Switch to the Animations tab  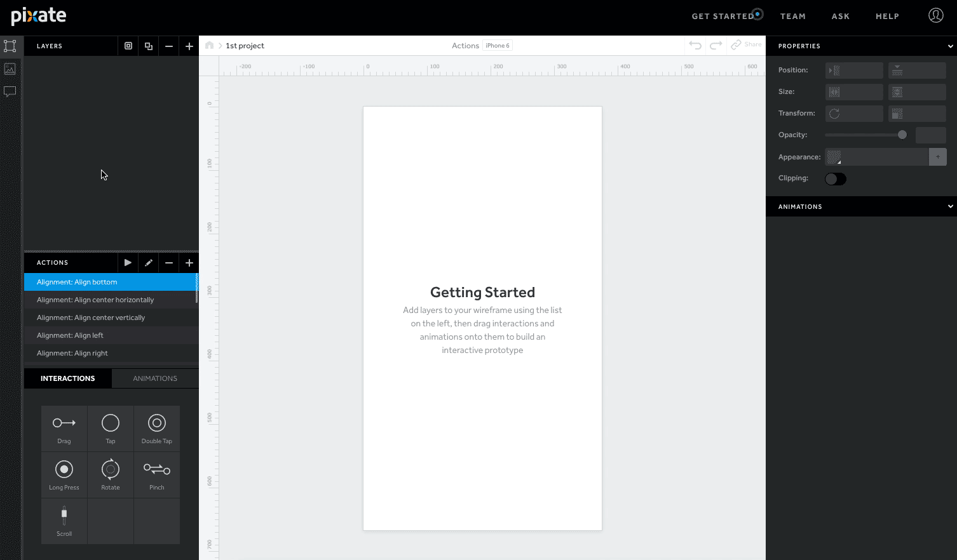coord(155,378)
